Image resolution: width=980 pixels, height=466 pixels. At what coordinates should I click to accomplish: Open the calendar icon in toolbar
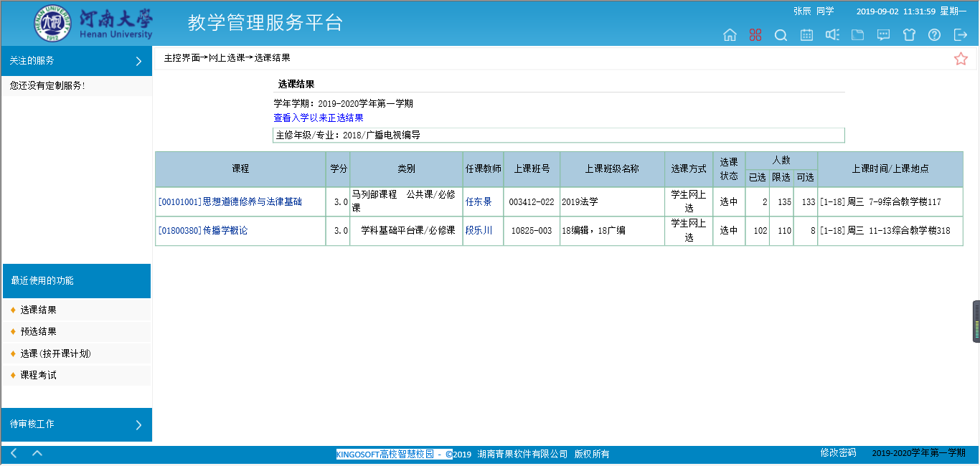(x=806, y=35)
